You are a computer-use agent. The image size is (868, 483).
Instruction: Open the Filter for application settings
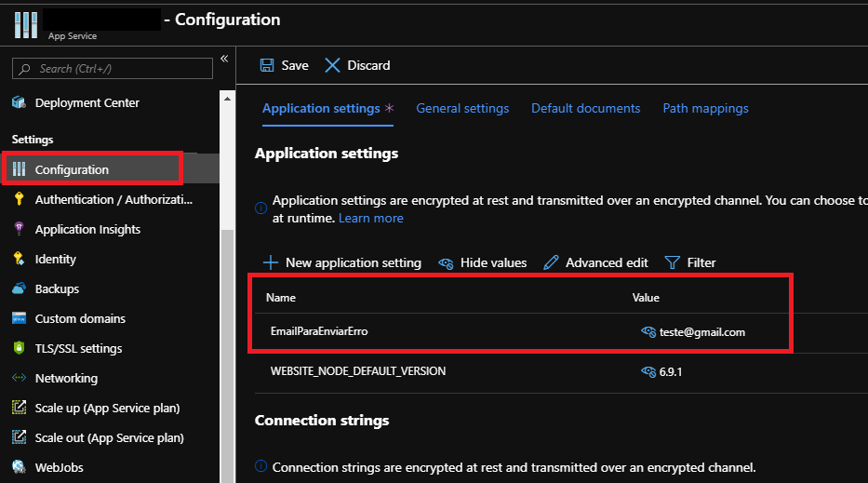click(689, 262)
